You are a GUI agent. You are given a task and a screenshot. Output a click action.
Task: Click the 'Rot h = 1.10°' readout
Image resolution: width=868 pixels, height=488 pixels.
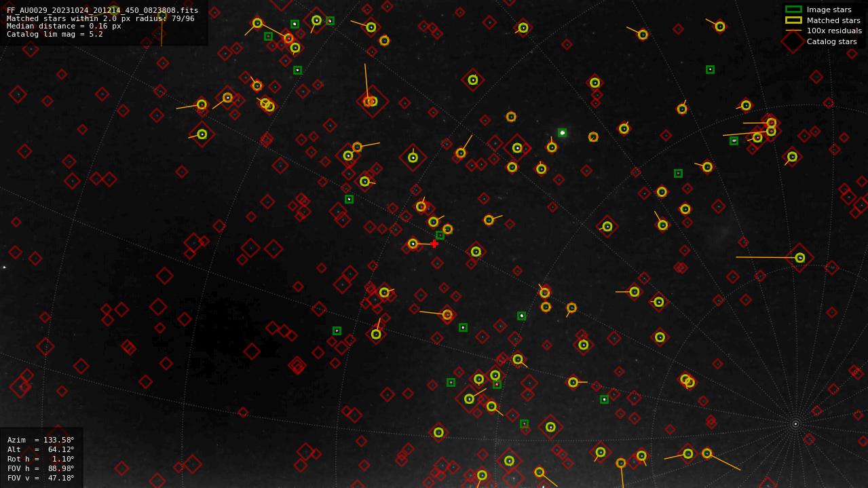(41, 459)
